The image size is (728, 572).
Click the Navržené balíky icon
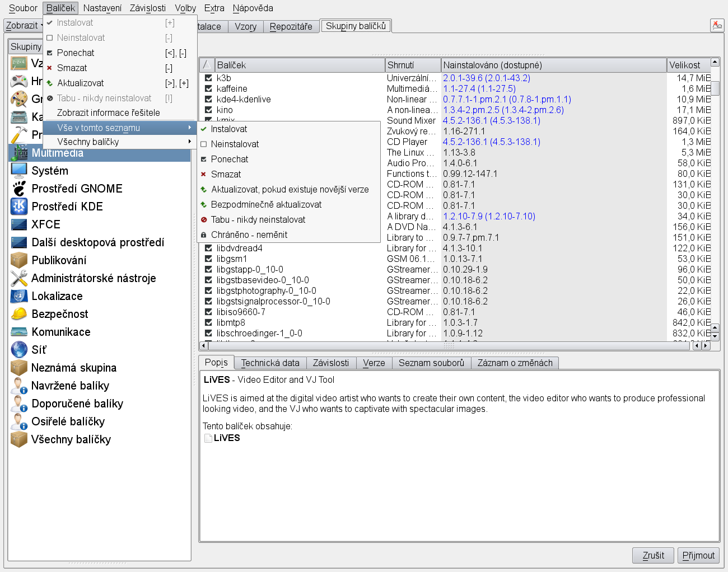(x=19, y=386)
